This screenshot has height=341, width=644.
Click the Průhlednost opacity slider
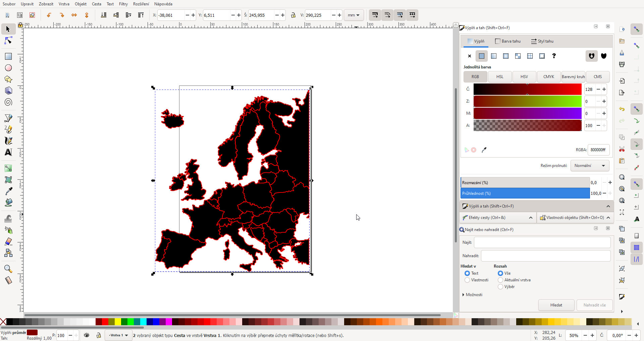point(525,193)
